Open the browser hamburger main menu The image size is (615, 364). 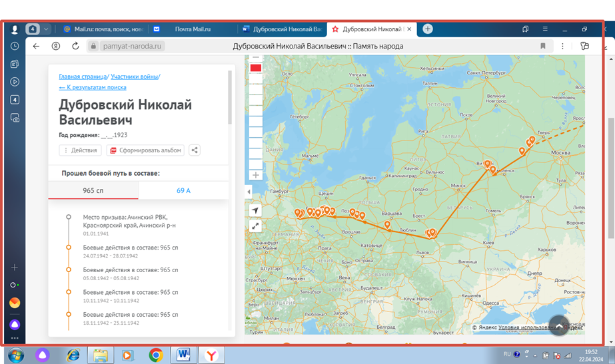545,29
